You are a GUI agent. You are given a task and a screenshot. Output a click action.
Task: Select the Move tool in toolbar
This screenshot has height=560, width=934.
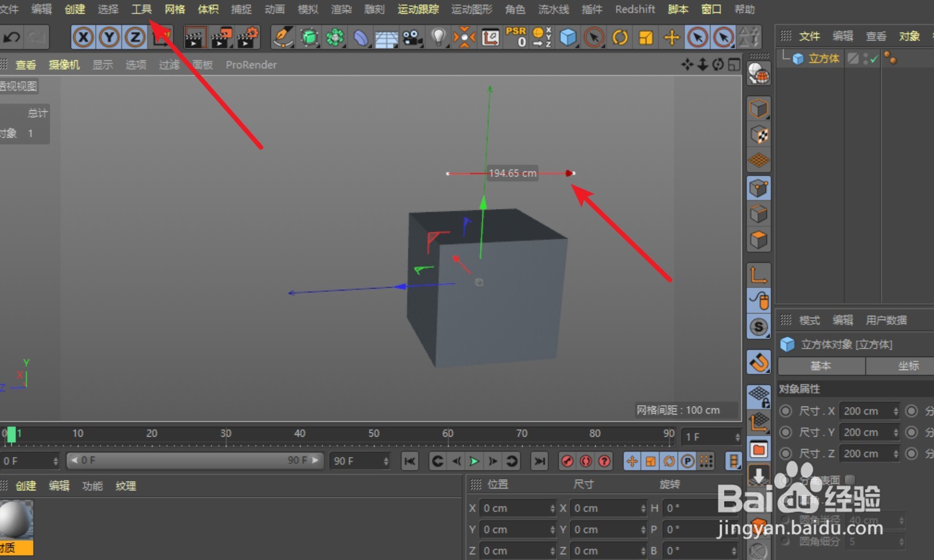click(672, 38)
